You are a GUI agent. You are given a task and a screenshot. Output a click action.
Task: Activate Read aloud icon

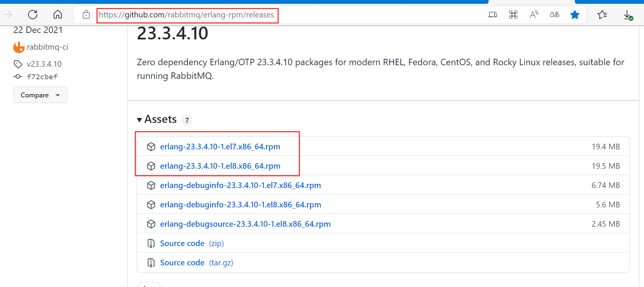click(534, 15)
